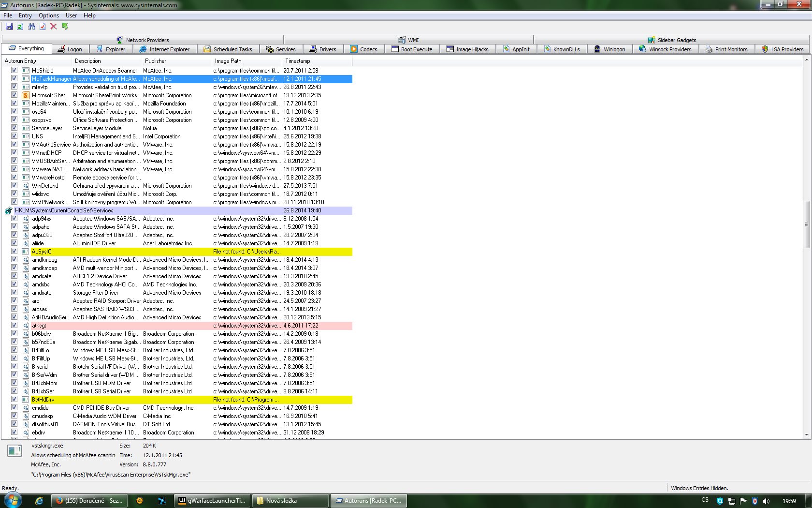Click the network tray icon
The image size is (812, 508).
coord(732,501)
